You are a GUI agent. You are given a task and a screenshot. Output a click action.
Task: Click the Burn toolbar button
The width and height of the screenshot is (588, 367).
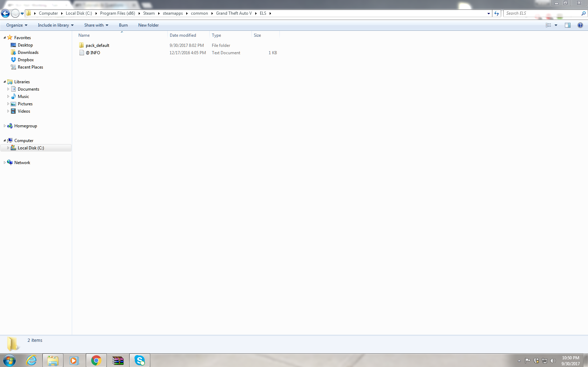click(x=123, y=25)
